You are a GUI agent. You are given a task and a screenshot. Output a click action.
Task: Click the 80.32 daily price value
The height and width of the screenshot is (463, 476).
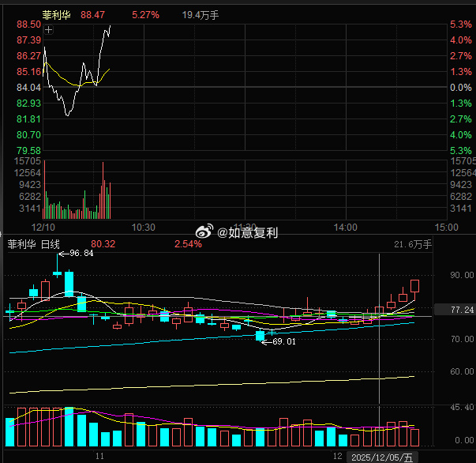tap(103, 244)
